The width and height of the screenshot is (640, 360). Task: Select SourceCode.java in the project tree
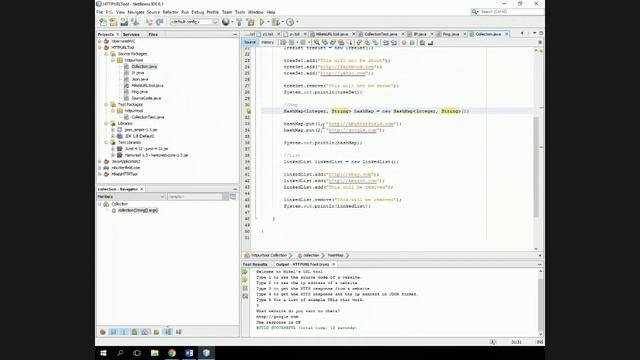[146, 98]
